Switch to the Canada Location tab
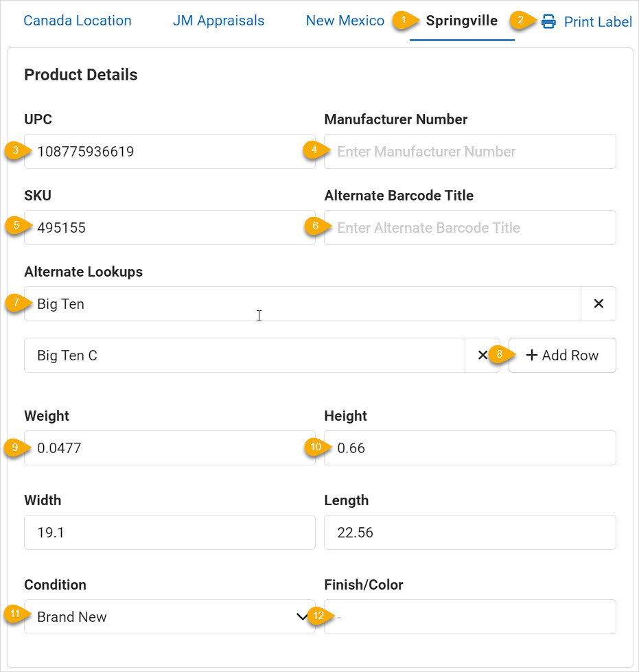This screenshot has height=672, width=639. 78,21
